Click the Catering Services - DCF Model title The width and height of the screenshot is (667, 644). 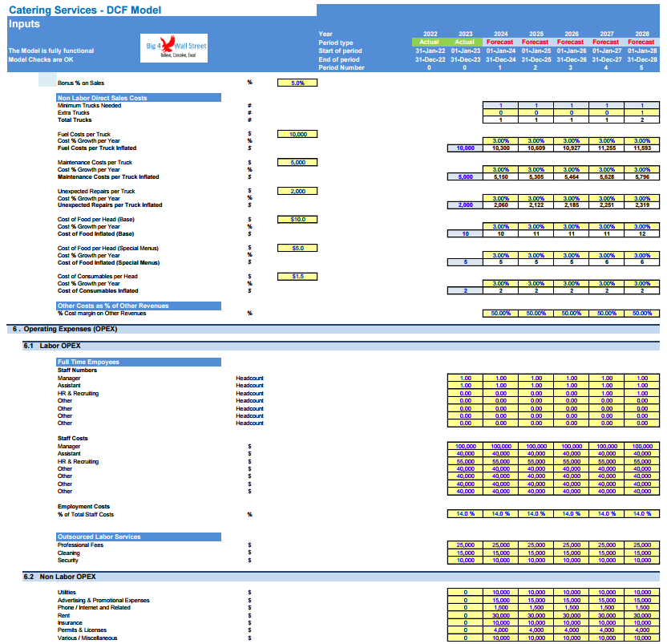coord(84,10)
